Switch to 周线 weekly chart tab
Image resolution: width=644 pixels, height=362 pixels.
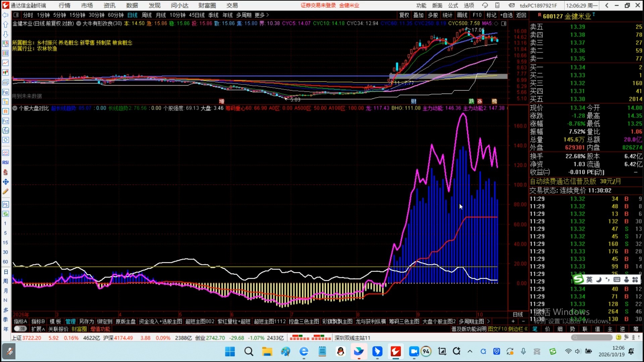[x=147, y=15]
